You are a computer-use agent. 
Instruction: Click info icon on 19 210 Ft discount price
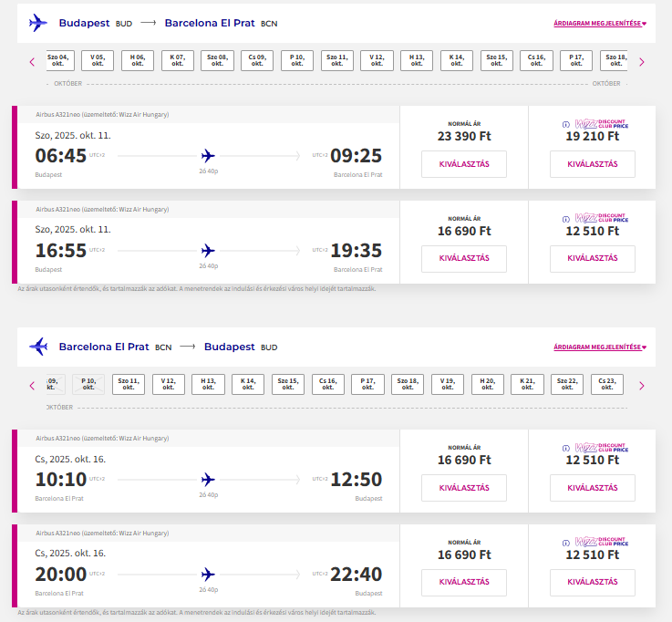pyautogui.click(x=566, y=124)
